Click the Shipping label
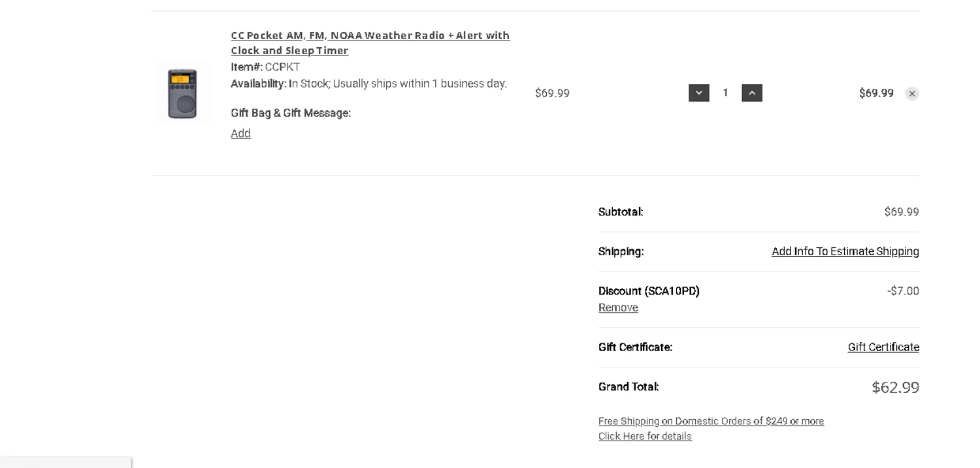 pyautogui.click(x=621, y=251)
